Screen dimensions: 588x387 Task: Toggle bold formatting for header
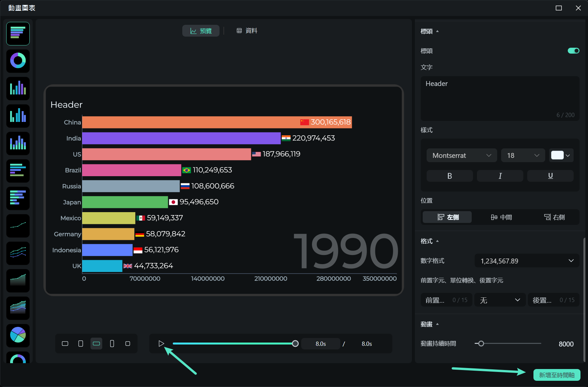pyautogui.click(x=449, y=176)
